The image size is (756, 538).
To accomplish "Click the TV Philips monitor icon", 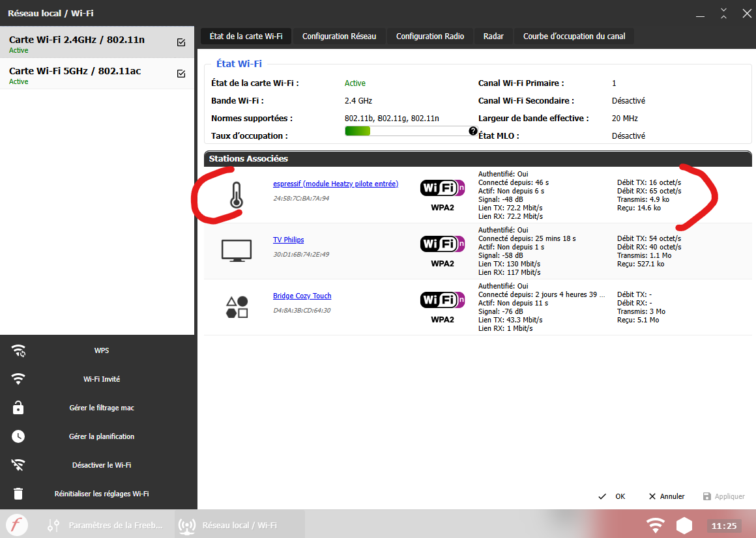I will [x=236, y=251].
